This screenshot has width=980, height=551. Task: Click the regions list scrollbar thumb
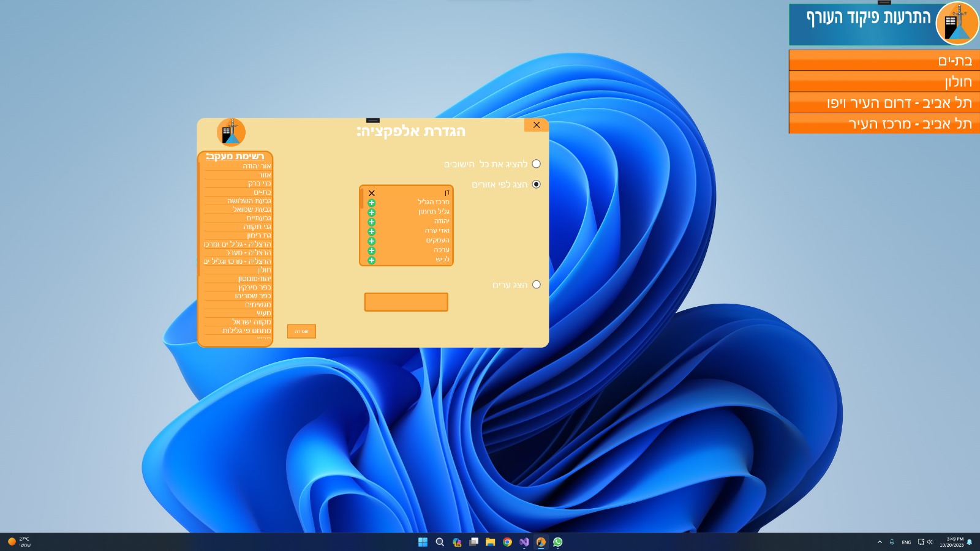[x=362, y=199]
